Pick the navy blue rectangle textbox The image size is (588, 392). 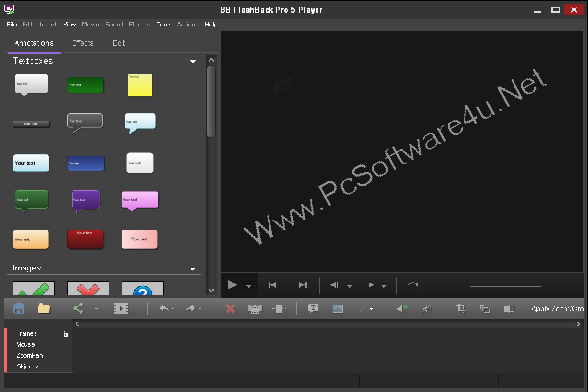click(x=85, y=164)
